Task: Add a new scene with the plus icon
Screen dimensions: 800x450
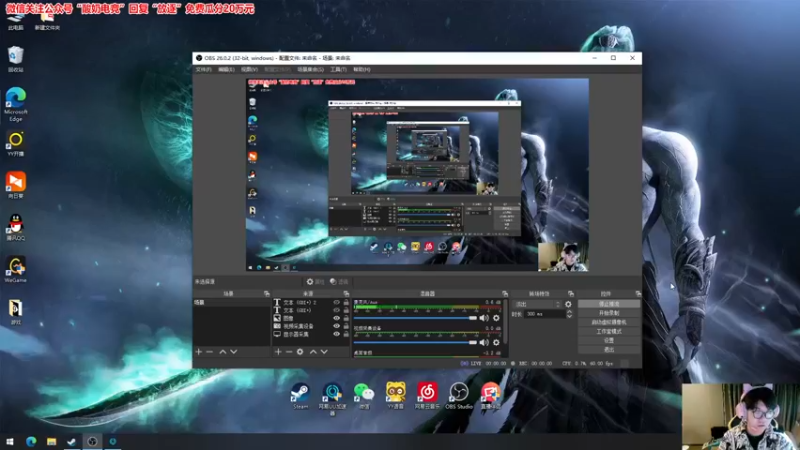Action: pyautogui.click(x=198, y=352)
